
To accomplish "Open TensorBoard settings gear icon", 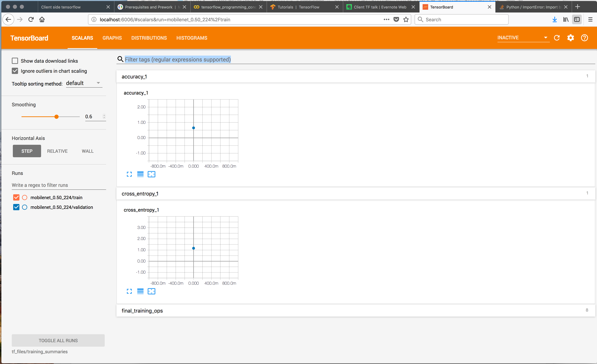I will tap(570, 38).
